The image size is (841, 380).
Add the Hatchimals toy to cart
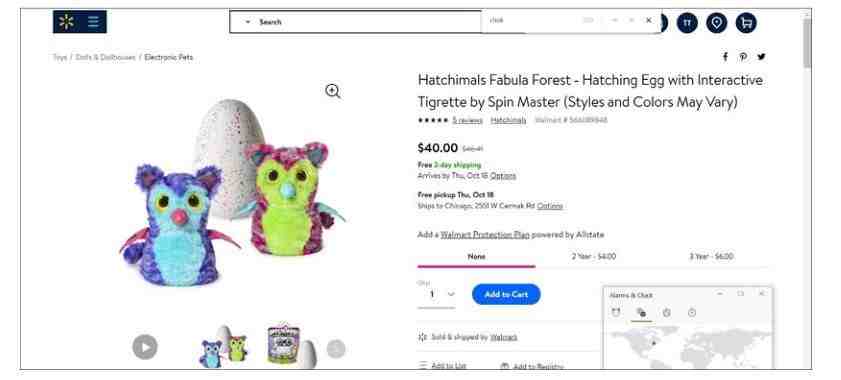click(x=506, y=294)
